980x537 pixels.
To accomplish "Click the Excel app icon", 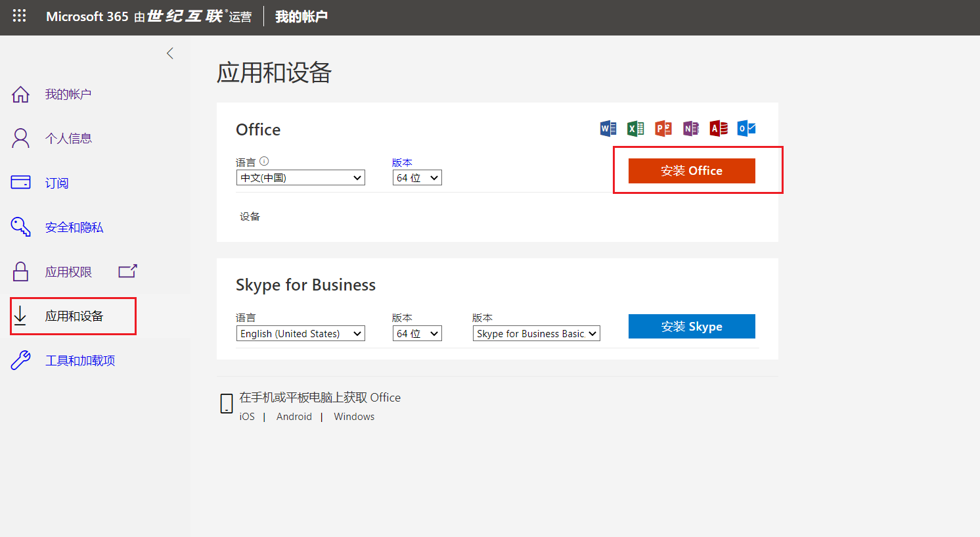I will (636, 128).
